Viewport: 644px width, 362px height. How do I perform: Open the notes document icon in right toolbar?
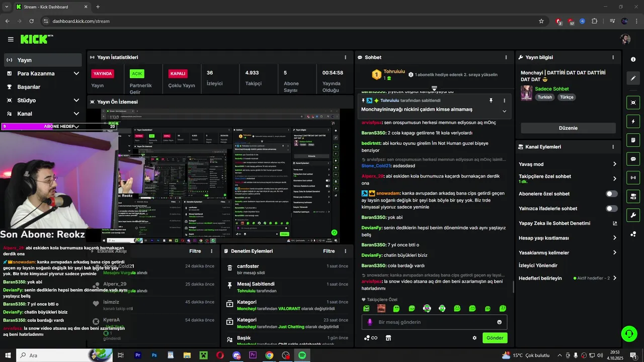click(633, 140)
